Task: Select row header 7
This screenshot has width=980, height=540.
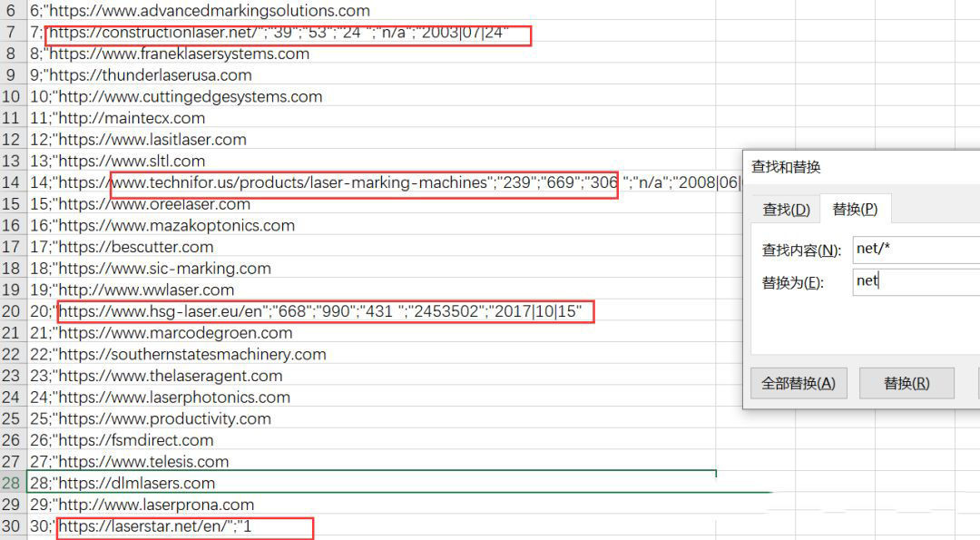Action: click(11, 32)
